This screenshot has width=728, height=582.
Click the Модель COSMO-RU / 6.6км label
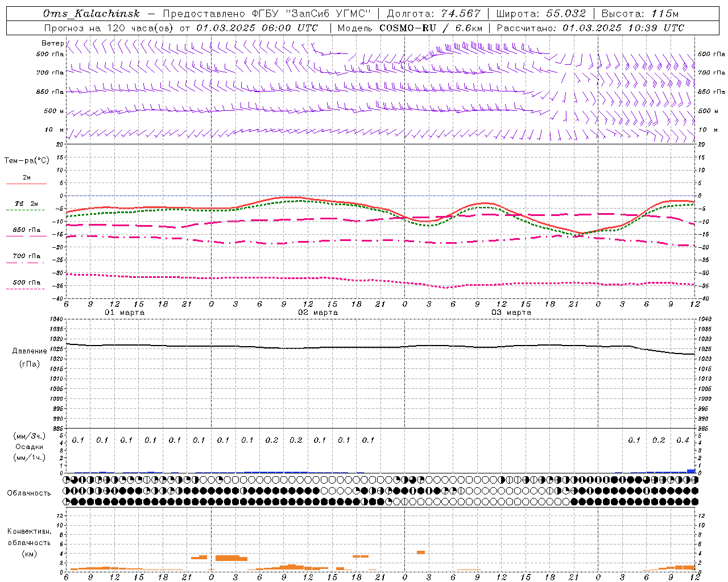[x=410, y=28]
